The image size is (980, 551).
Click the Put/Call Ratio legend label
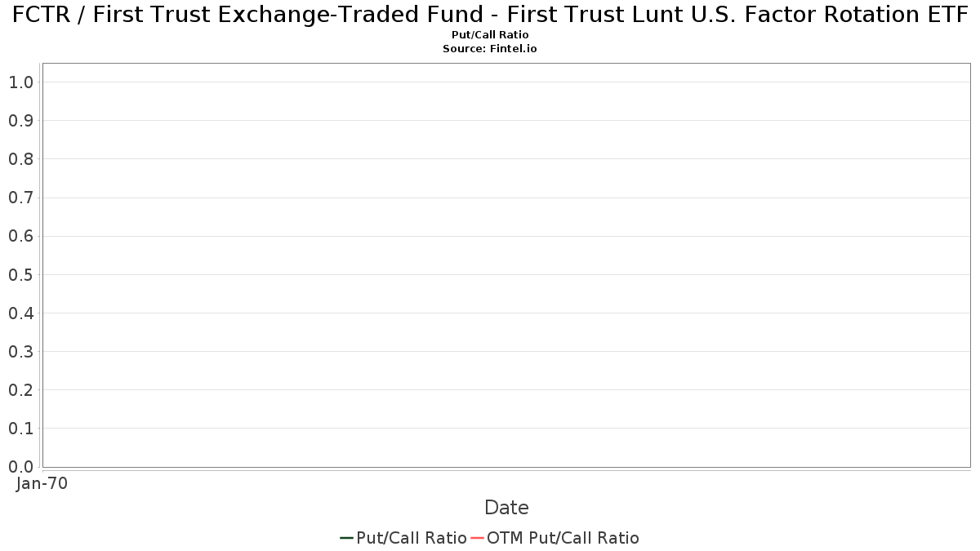[412, 538]
